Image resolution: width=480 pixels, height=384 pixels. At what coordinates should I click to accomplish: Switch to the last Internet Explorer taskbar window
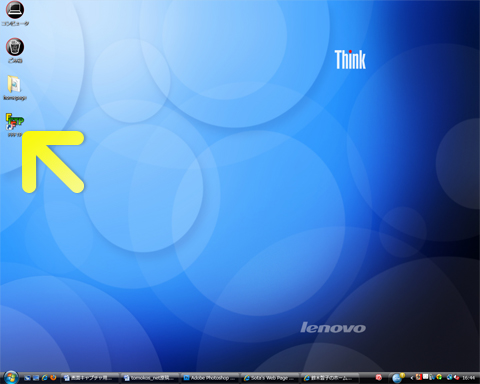(329, 378)
